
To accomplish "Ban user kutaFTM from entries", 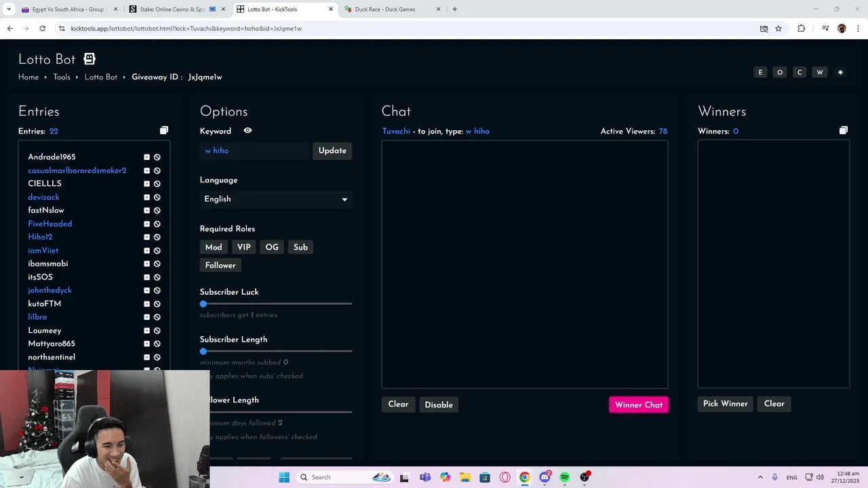I will point(157,304).
